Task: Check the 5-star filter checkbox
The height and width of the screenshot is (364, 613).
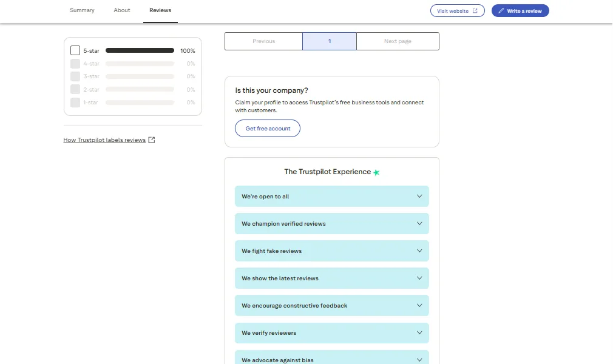Action: [x=75, y=50]
